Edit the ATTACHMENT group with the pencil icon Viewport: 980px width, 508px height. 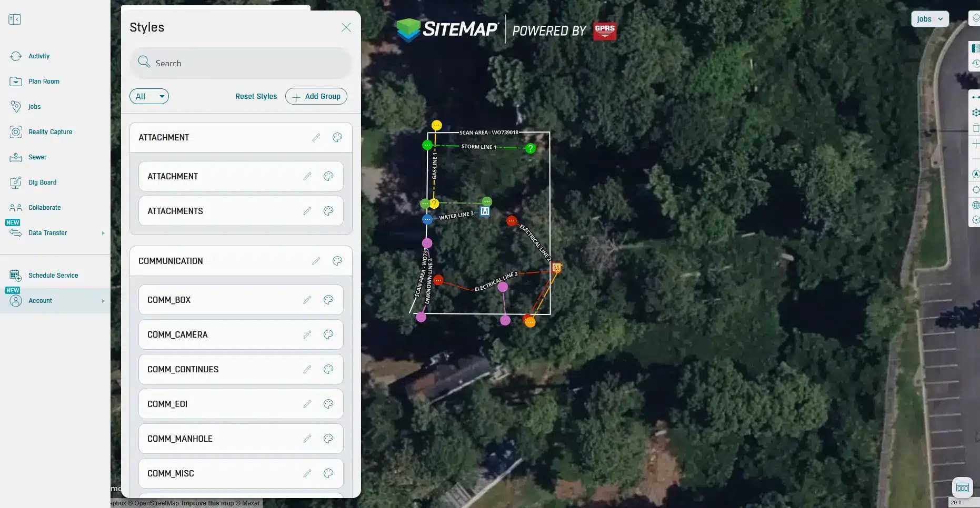pos(316,137)
